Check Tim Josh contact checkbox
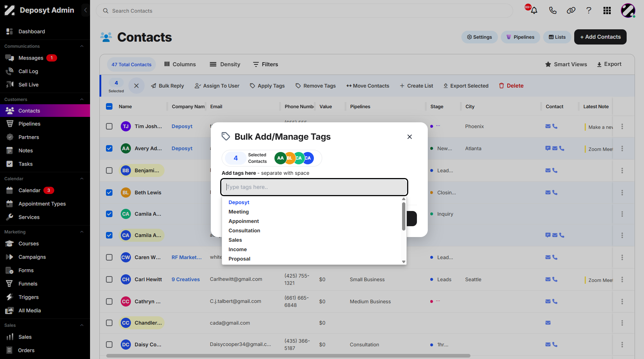 coord(109,126)
